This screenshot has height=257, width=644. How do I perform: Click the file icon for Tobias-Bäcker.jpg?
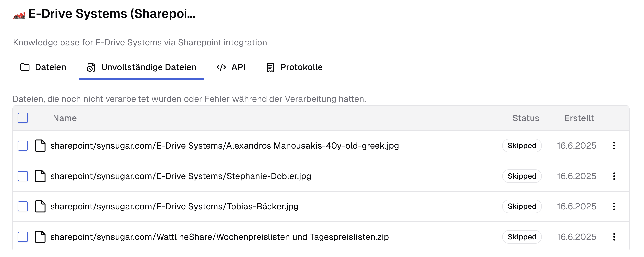(x=41, y=206)
